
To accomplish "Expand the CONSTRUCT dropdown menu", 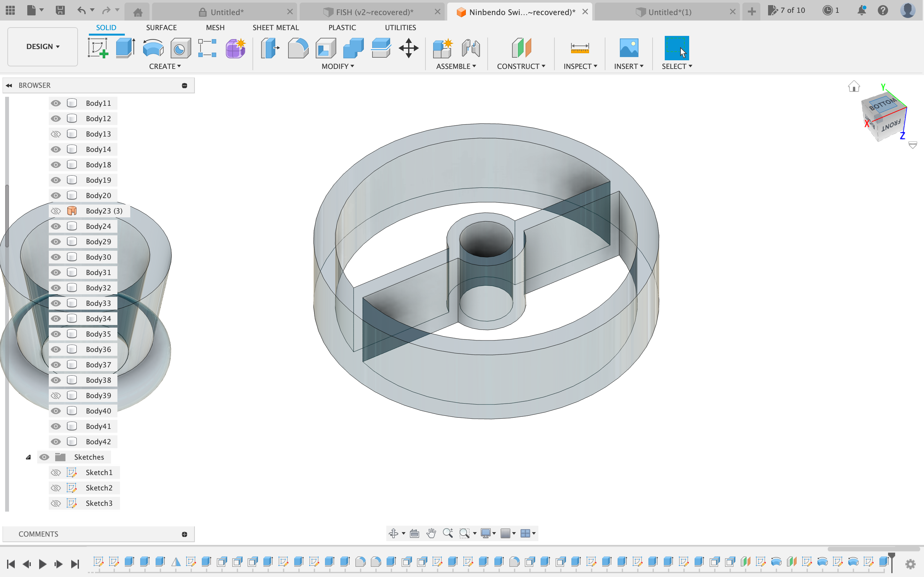I will [521, 66].
